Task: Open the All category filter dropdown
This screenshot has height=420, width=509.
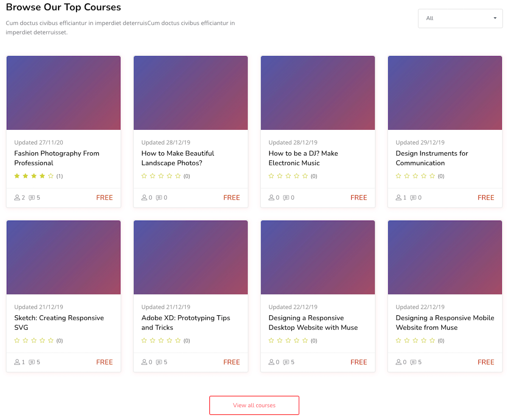Action: (x=460, y=18)
